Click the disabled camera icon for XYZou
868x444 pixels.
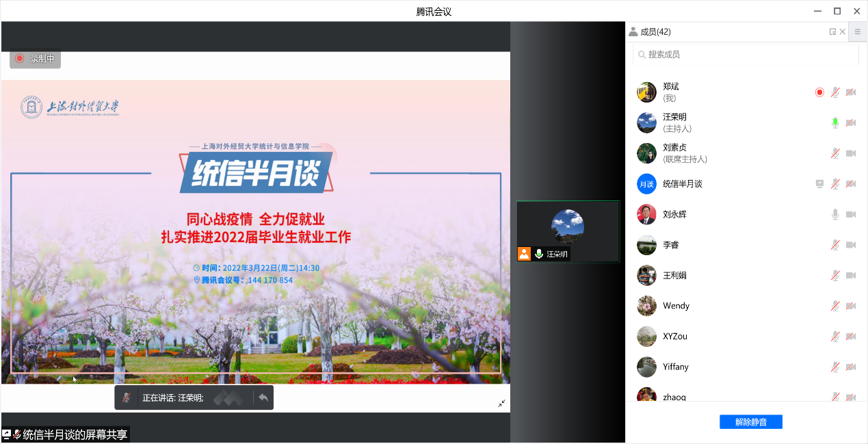851,337
